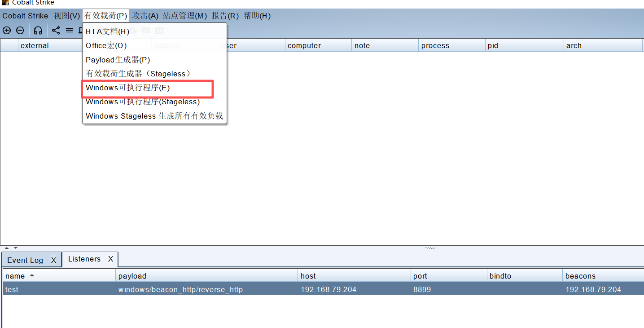644x328 pixels.
Task: Select the 'test' listener name cell
Action: pos(59,289)
